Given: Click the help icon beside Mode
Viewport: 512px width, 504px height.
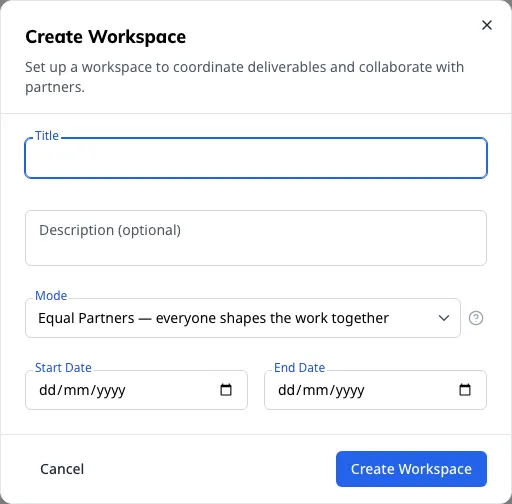Looking at the screenshot, I should click(476, 318).
